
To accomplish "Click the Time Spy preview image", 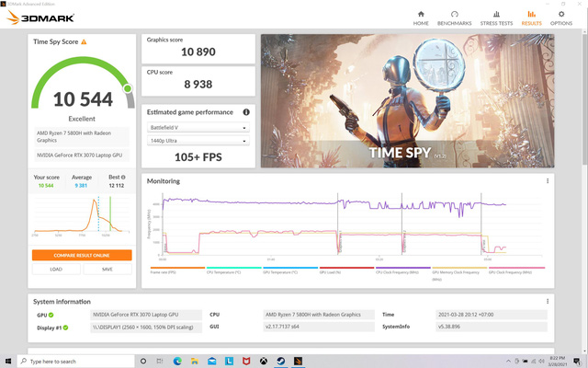I will 407,100.
